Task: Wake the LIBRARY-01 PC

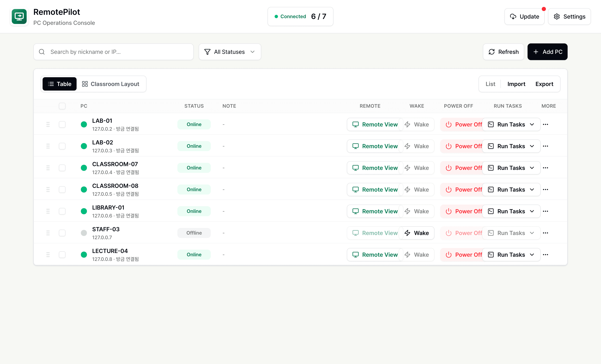Action: point(417,211)
